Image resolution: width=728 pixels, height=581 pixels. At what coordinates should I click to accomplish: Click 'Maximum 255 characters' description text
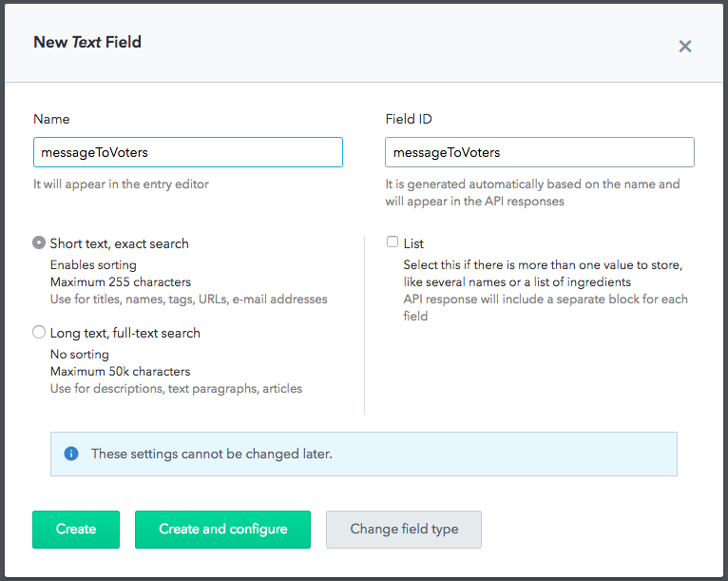(121, 281)
